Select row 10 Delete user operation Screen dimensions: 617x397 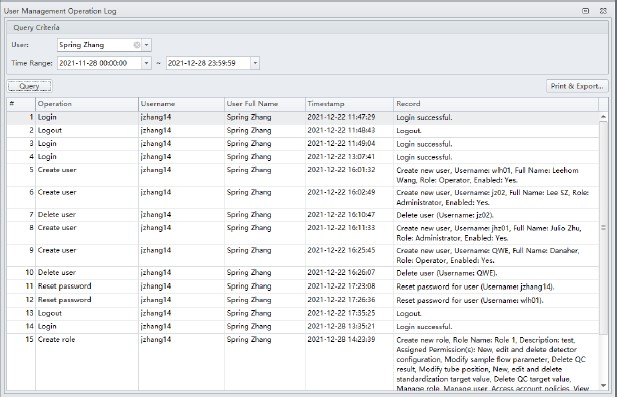tap(57, 272)
